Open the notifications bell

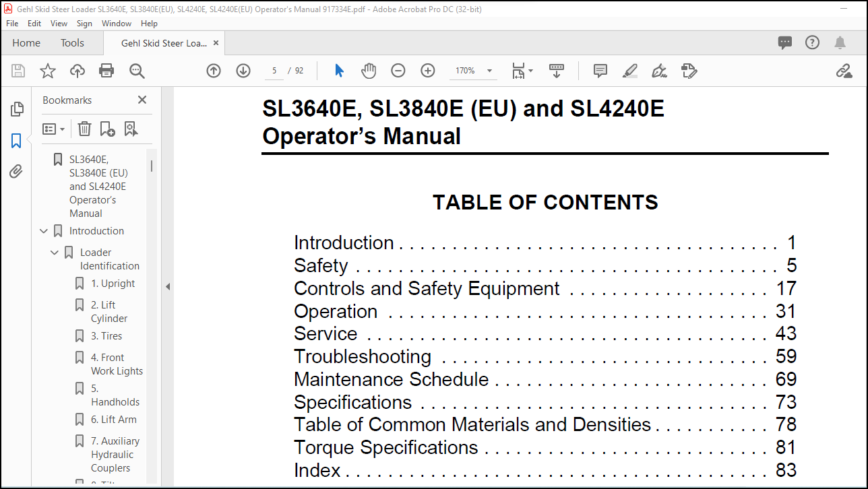[x=840, y=42]
